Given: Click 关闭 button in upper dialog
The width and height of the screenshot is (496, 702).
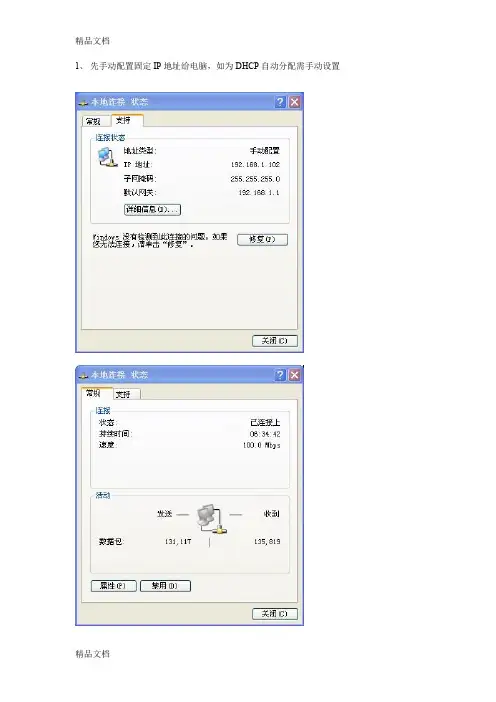Looking at the screenshot, I should [x=274, y=341].
